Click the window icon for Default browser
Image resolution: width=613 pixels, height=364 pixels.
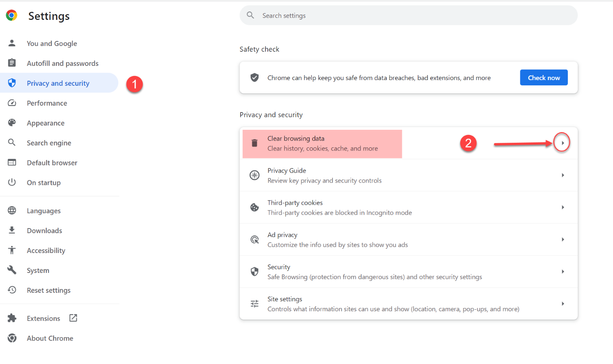pyautogui.click(x=12, y=162)
